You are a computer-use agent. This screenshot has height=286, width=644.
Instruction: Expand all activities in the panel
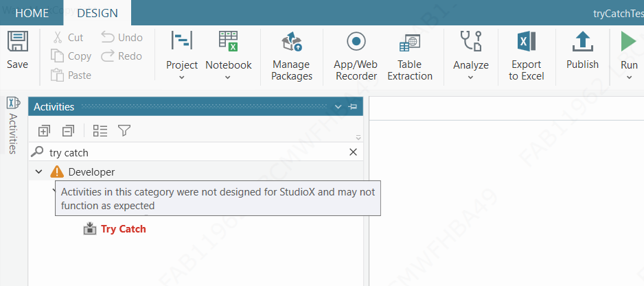coord(43,131)
